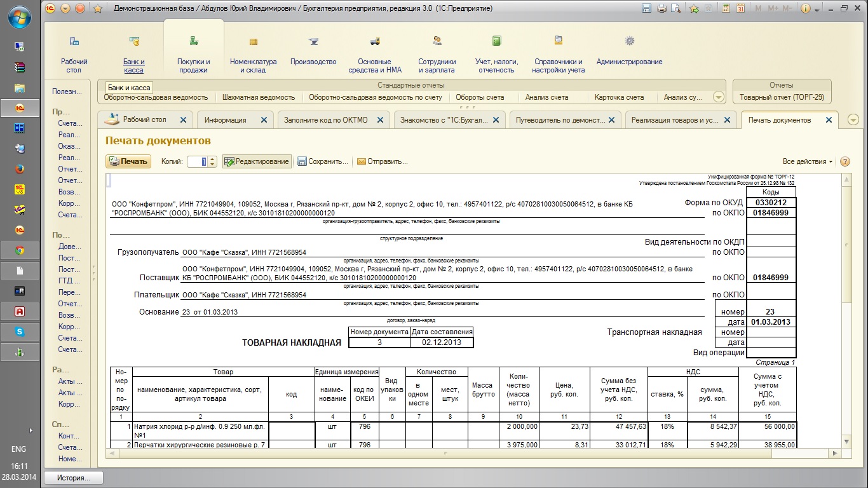Add page to favorites star-arrow icon

pos(695,8)
